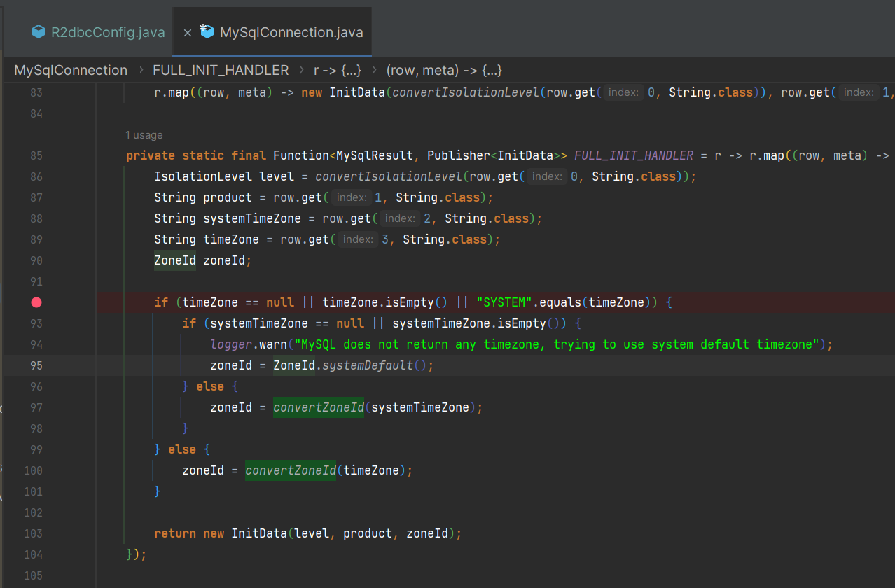Open the FULL_INIT_HANDLER breadcrumb item
This screenshot has height=588, width=895.
coord(221,71)
